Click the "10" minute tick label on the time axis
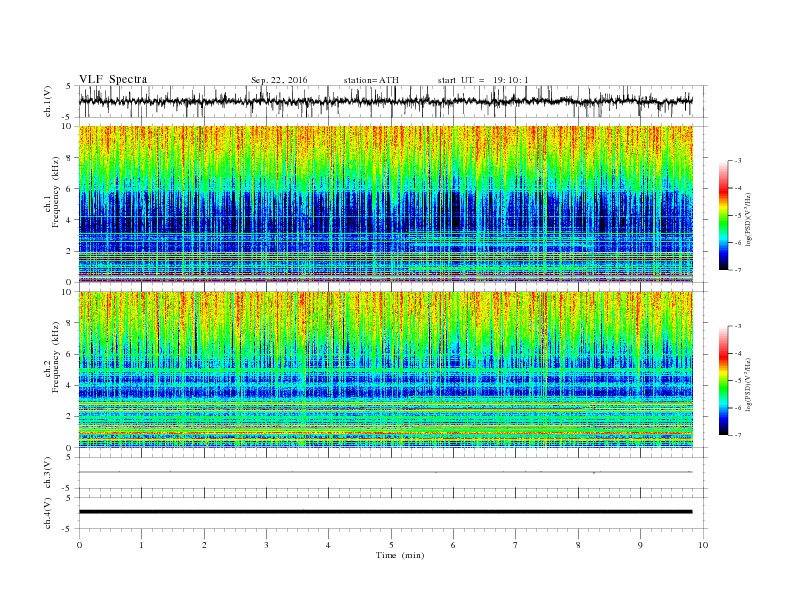792x612 pixels. click(x=703, y=545)
